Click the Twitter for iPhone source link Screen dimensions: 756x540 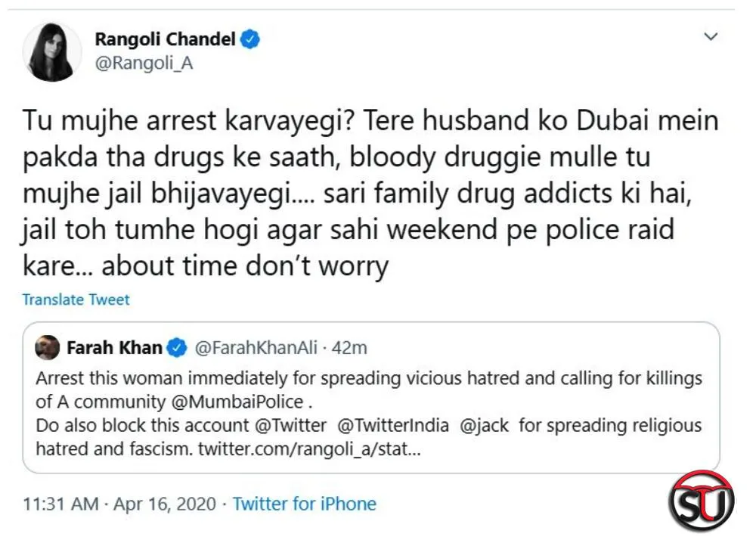(304, 504)
